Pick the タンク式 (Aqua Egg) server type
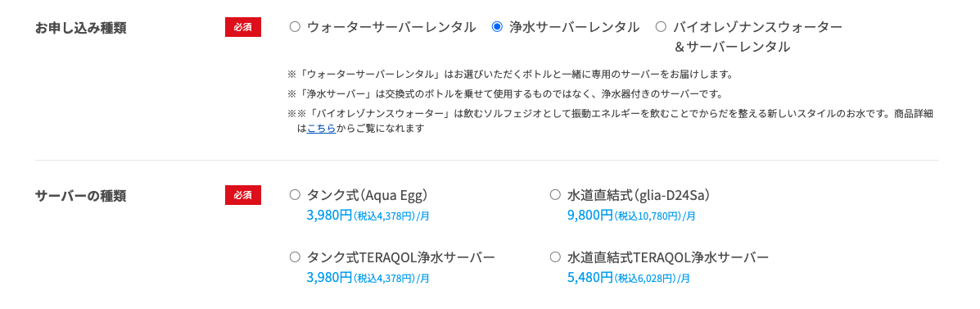Viewport: 980px width, 309px height. pyautogui.click(x=295, y=195)
